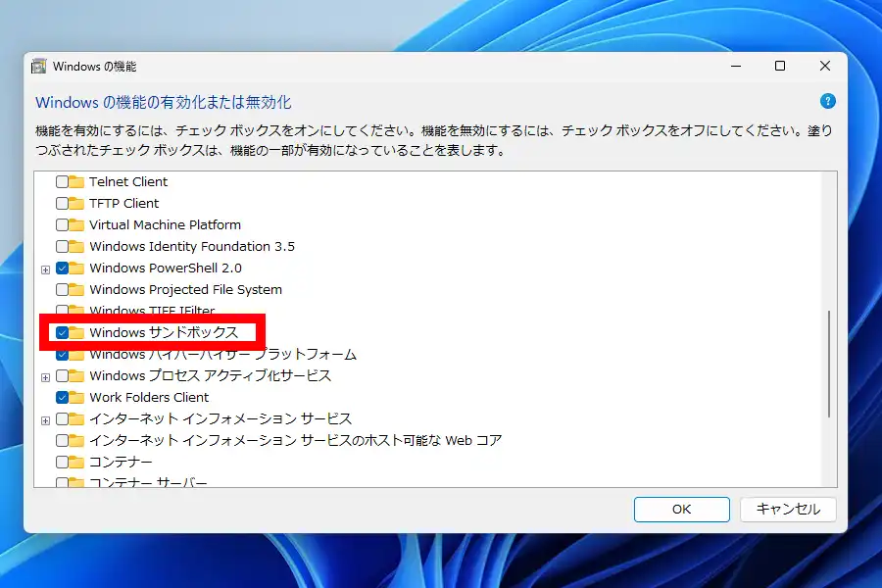Expand the Windows PowerShell 2.0 node
882x588 pixels.
click(x=45, y=269)
